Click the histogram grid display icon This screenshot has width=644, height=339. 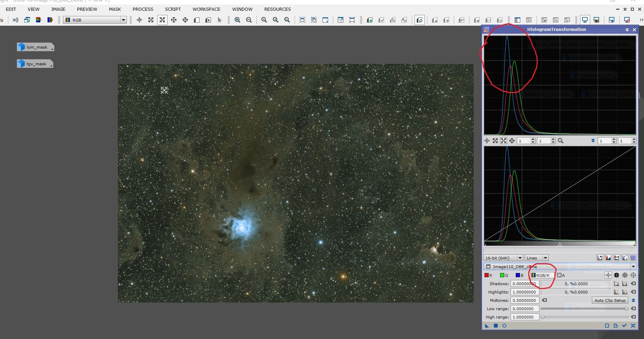[x=633, y=258]
